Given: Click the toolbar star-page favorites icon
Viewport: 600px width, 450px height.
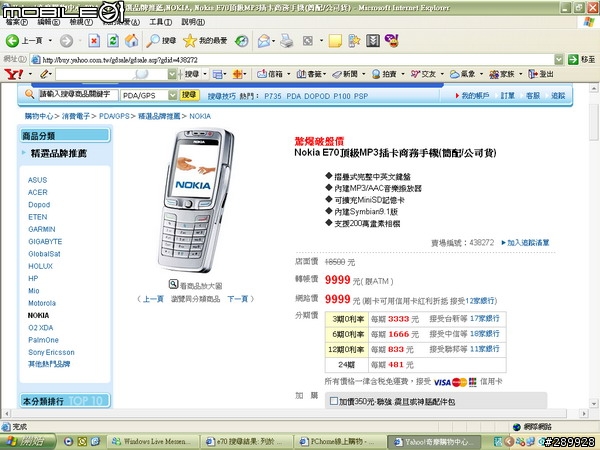Looking at the screenshot, I should 354,41.
